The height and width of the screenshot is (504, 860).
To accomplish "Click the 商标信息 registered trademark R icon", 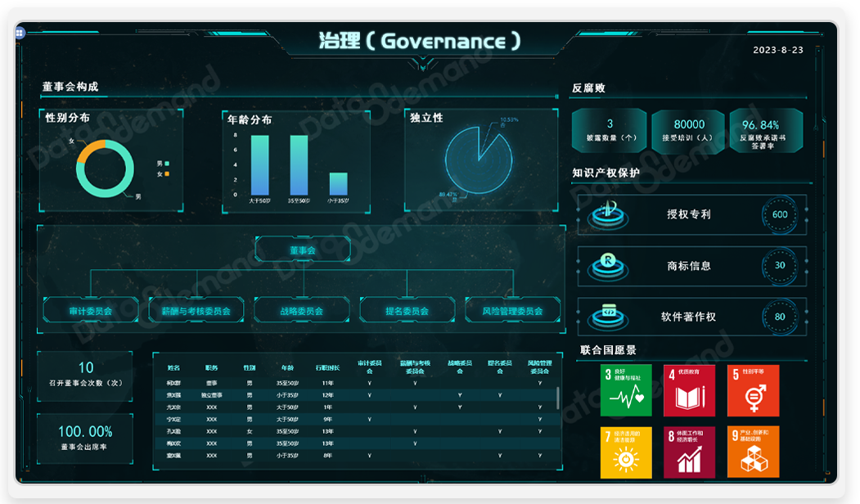I will (608, 266).
